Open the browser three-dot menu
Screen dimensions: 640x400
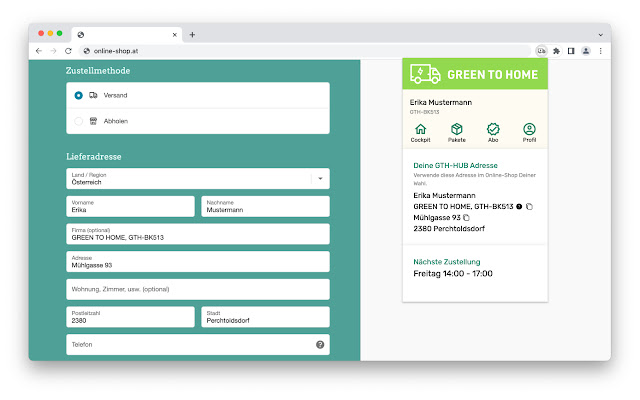coord(600,51)
